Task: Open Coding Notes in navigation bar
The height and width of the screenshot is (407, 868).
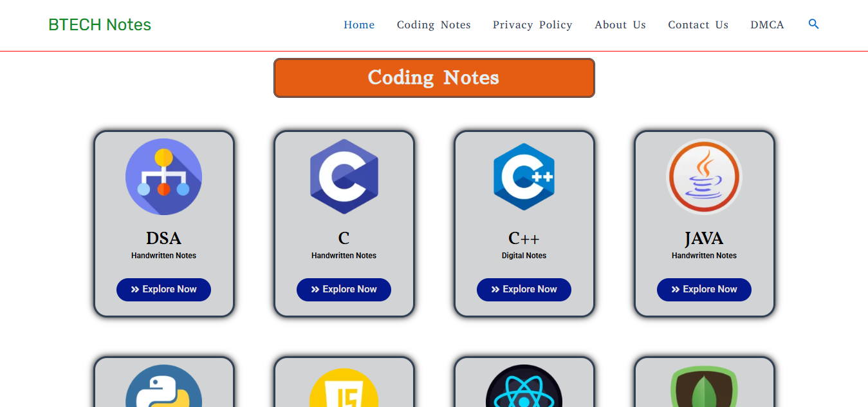Action: 434,25
